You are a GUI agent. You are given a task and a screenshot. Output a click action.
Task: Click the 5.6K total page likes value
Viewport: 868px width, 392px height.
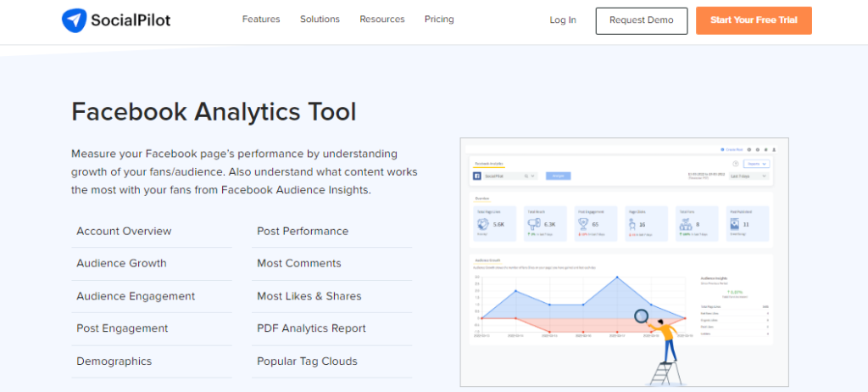click(498, 225)
